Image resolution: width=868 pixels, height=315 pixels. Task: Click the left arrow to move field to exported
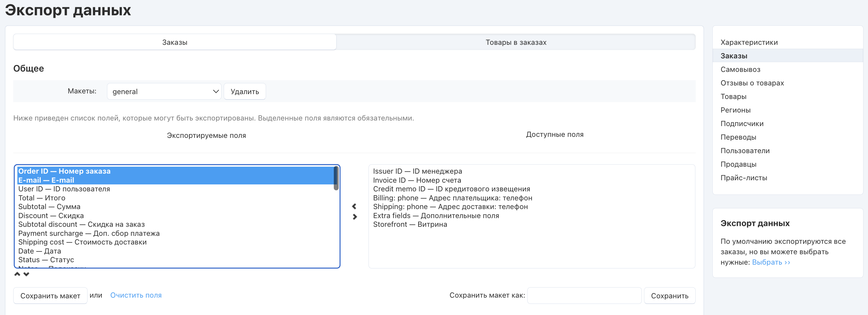click(x=354, y=206)
